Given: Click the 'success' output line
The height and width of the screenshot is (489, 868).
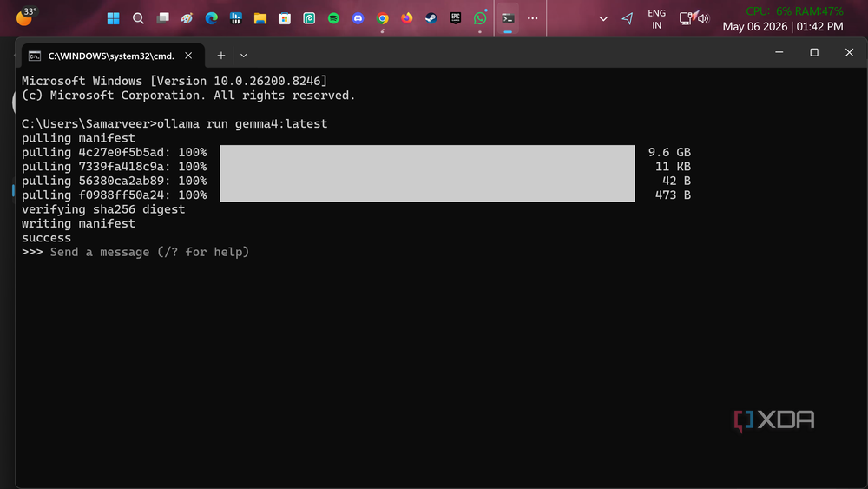Looking at the screenshot, I should [47, 238].
